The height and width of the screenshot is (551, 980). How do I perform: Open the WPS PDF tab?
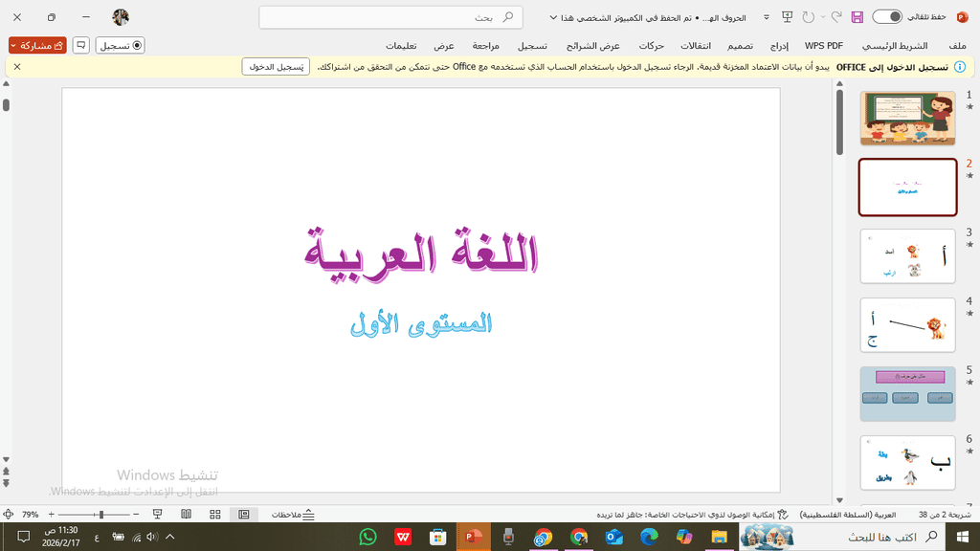pyautogui.click(x=823, y=46)
